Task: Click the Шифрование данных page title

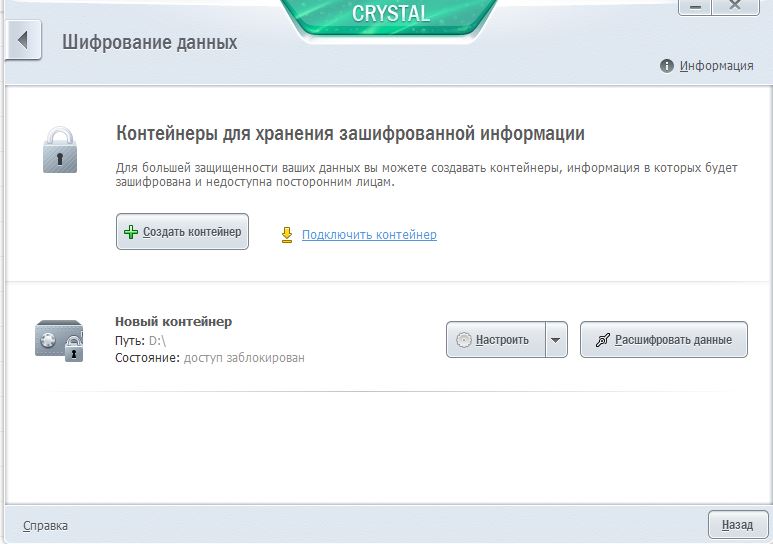Action: click(x=149, y=42)
